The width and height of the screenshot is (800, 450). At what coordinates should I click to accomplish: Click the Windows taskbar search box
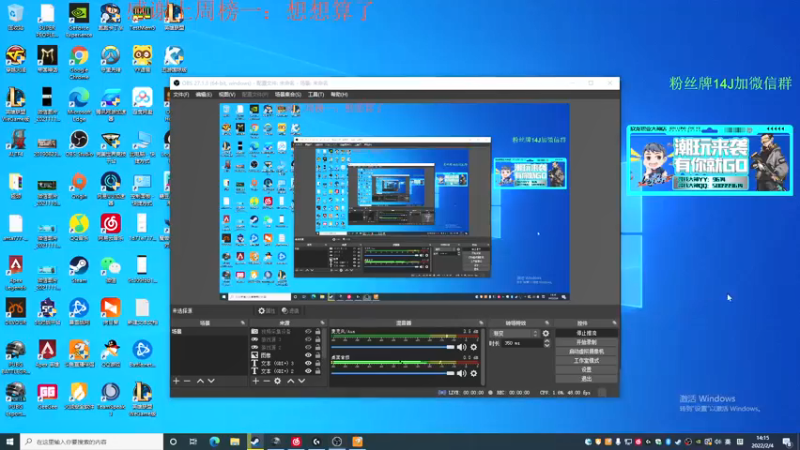92,442
